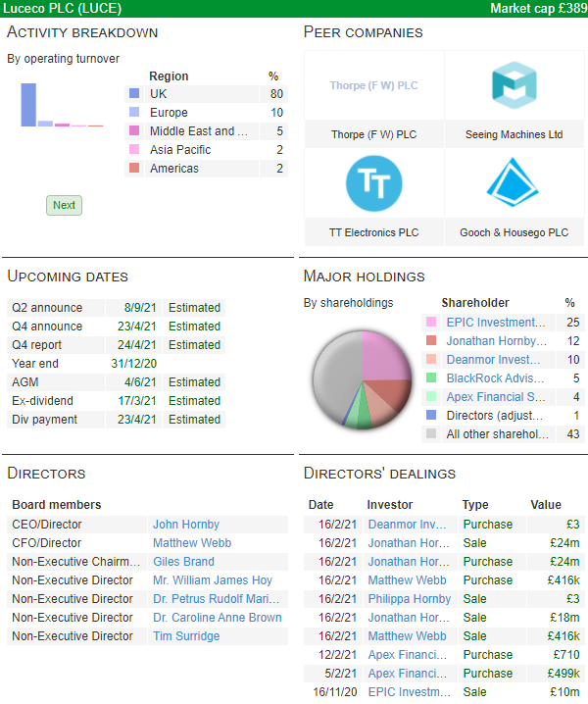588x704 pixels.
Task: Click the Value column header in dealings
Action: (x=546, y=505)
